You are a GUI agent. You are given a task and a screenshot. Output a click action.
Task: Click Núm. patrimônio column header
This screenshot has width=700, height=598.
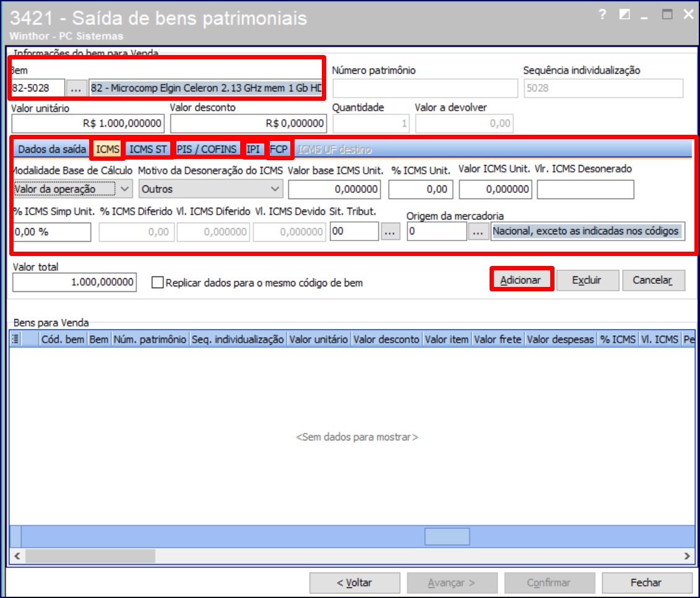(x=150, y=340)
